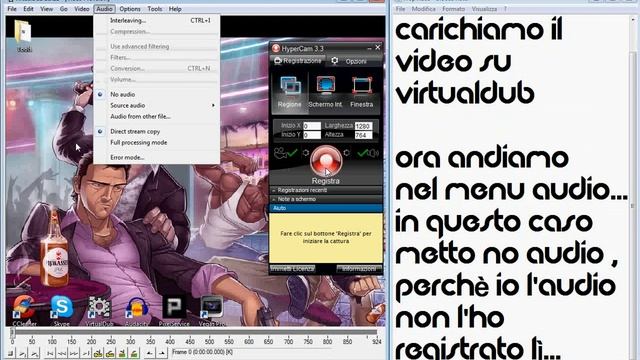Select Finestra capture mode in HyperCam
The width and height of the screenshot is (640, 360).
361,91
